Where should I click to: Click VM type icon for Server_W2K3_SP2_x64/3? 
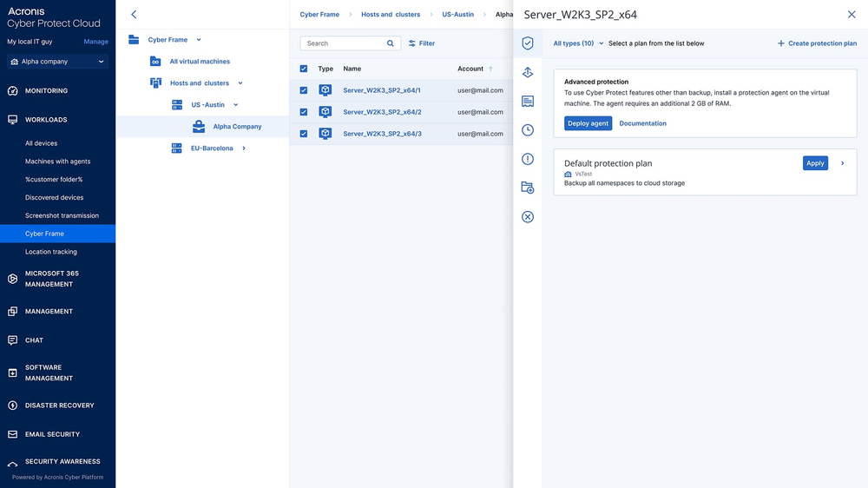325,134
